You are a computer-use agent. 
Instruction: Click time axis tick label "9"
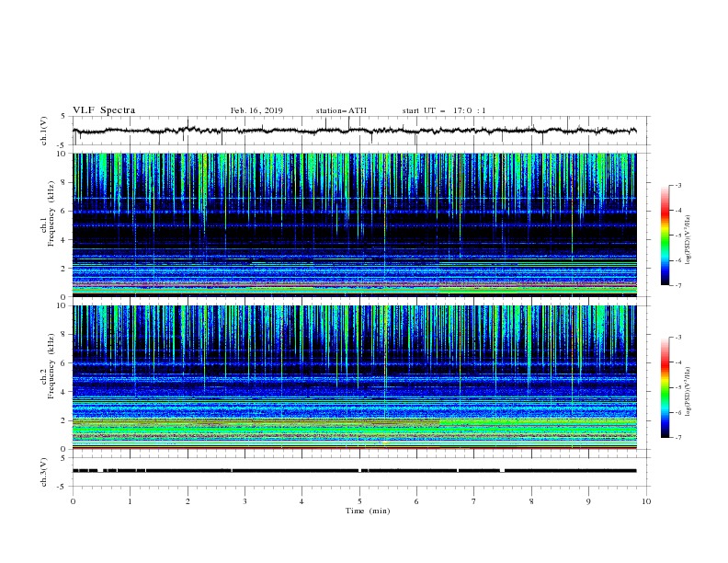coord(588,501)
